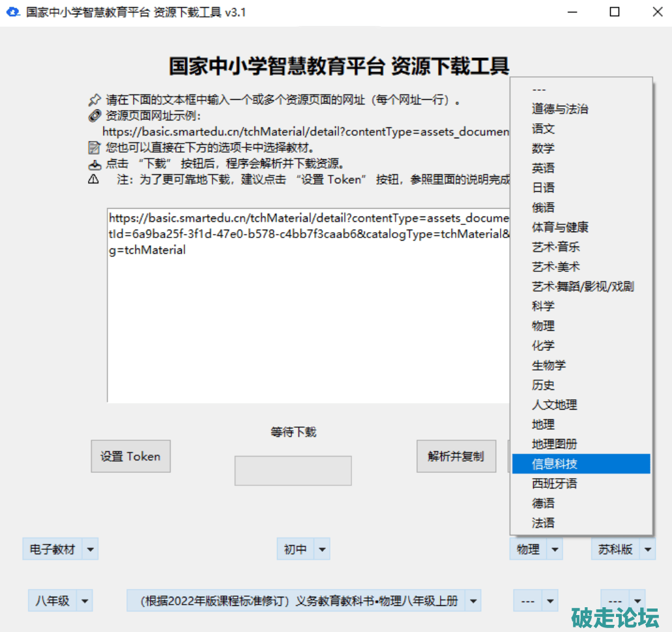Open the 物理 subject dropdown arrow

554,550
